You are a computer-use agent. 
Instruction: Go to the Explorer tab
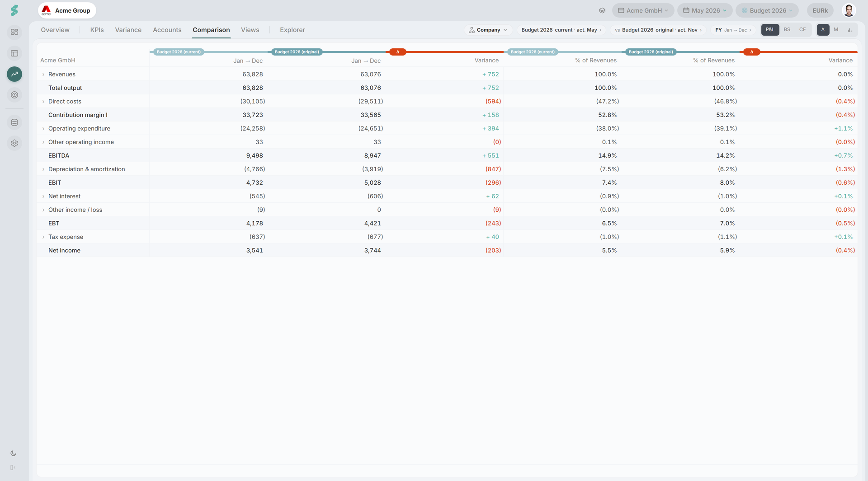tap(292, 30)
